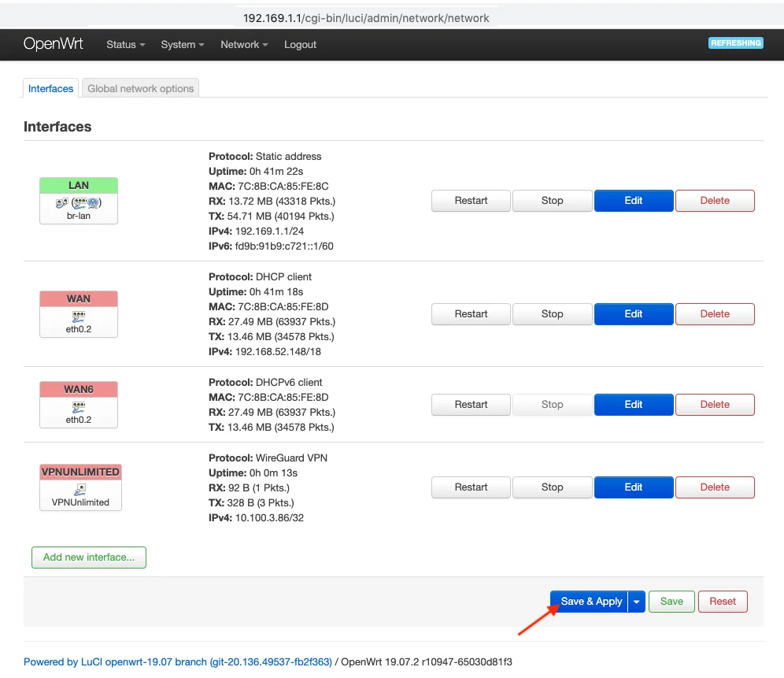The image size is (784, 678).
Task: Open the Network dropdown menu
Action: coord(244,45)
